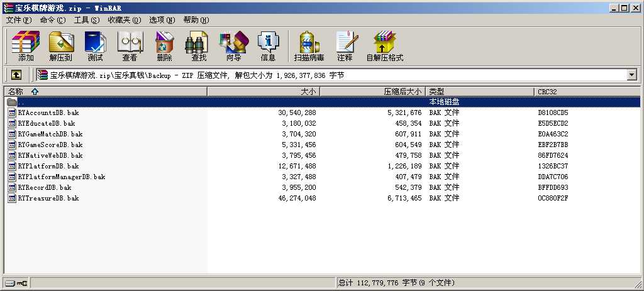Open the 收藏夹(O) menu

(125, 19)
